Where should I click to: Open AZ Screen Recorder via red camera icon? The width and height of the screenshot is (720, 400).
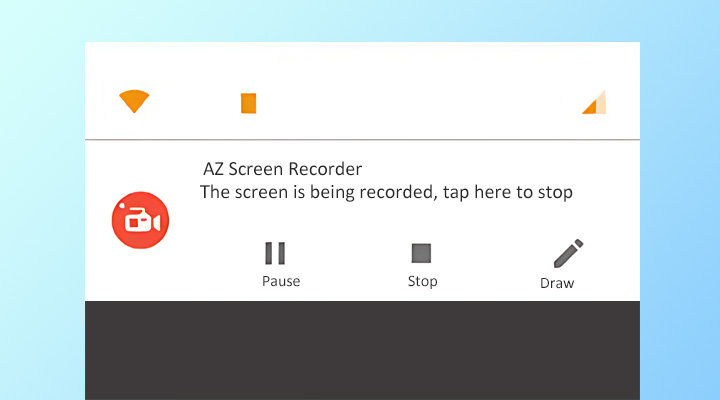point(140,220)
